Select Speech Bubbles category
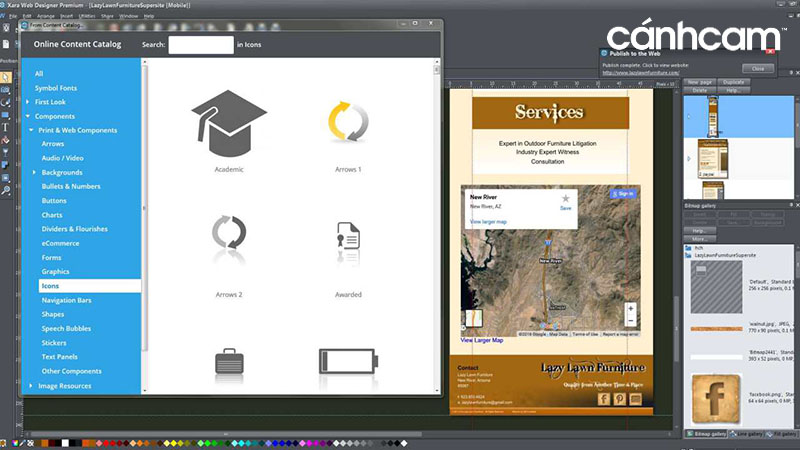800x450 pixels. coord(66,329)
